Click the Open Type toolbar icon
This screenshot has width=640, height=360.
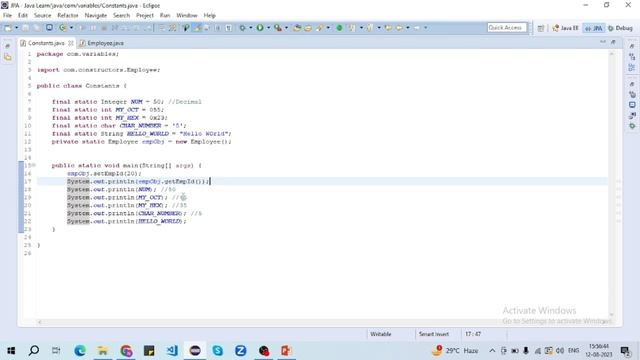pyautogui.click(x=297, y=28)
